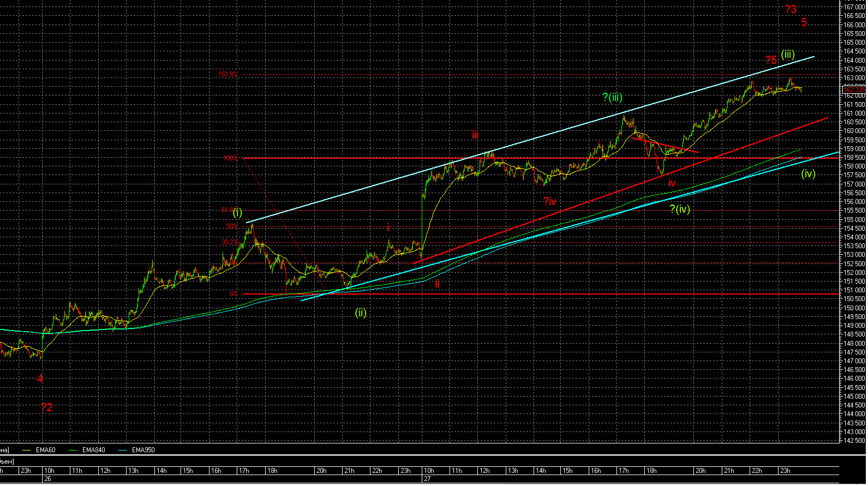868x486 pixels.
Task: Select the red diagonal trendline
Action: click(x=620, y=190)
